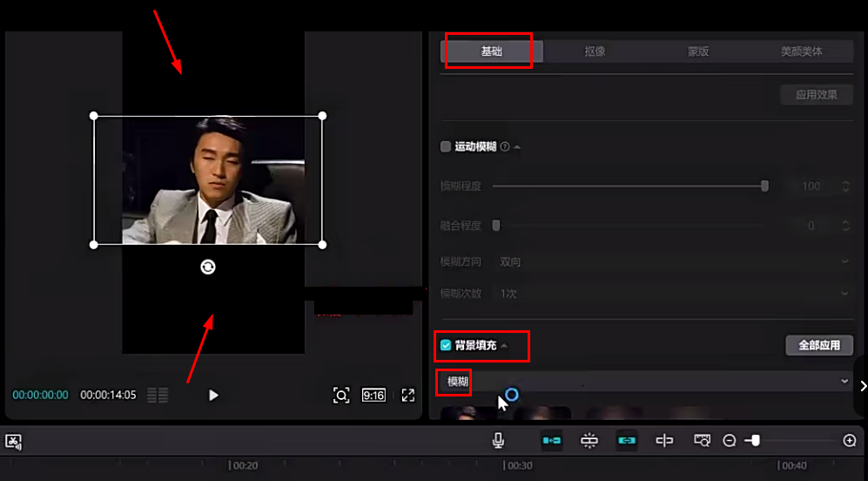Click the stepper arrows beside the 100 value
This screenshot has width=868, height=481.
point(845,186)
